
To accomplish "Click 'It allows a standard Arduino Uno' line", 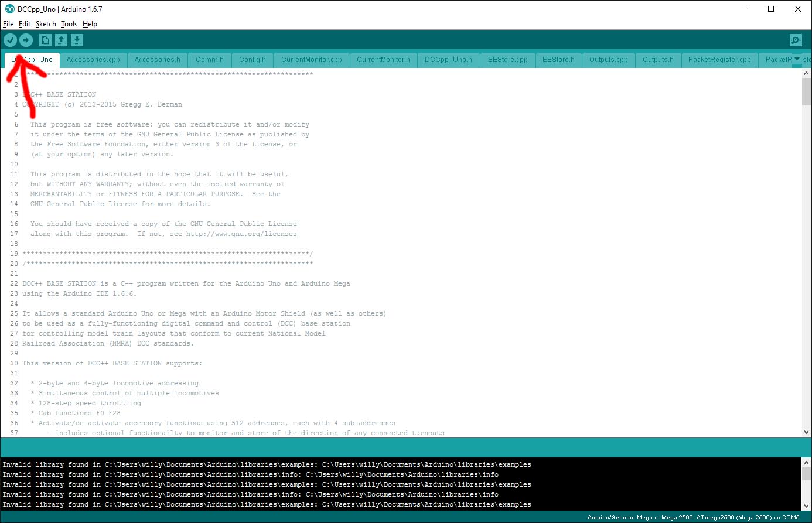I will [204, 313].
